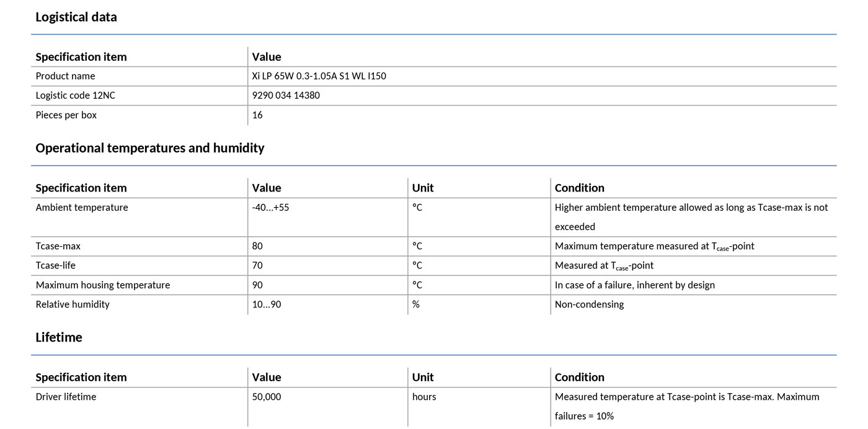Screen dimensions: 868x429
Task: Select the maximum housing temperature value 90
Action: coord(257,285)
